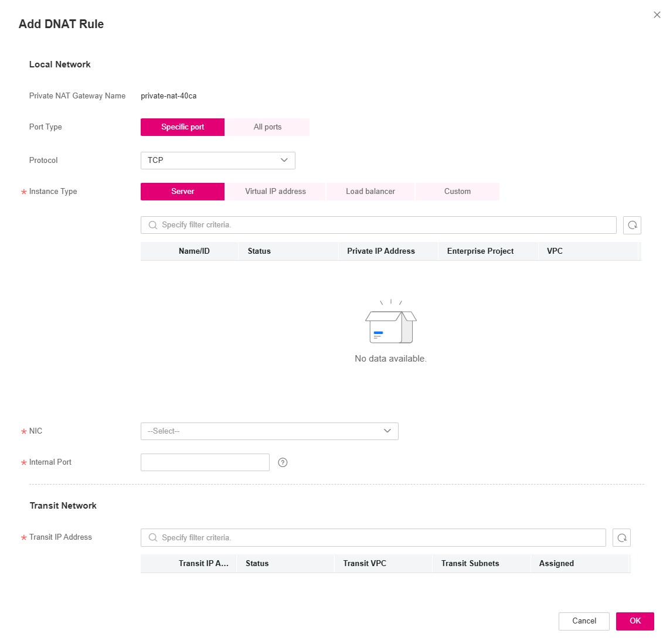
Task: Expand the NIC select dropdown
Action: pos(269,431)
